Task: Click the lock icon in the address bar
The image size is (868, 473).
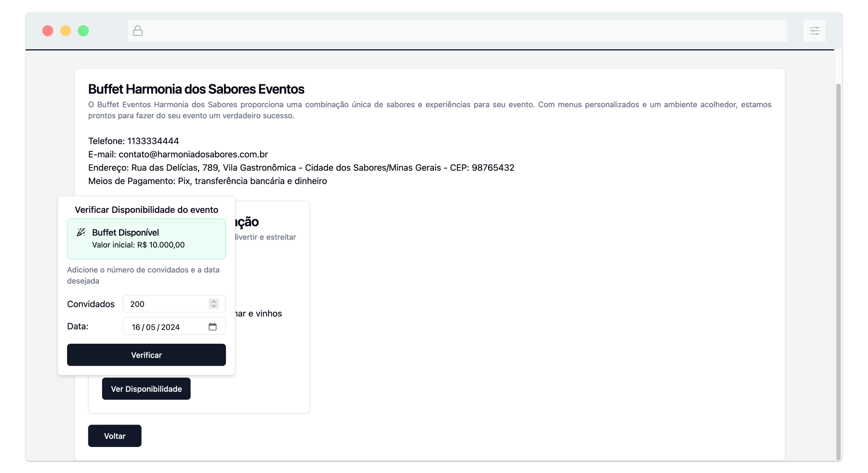Action: pyautogui.click(x=138, y=30)
